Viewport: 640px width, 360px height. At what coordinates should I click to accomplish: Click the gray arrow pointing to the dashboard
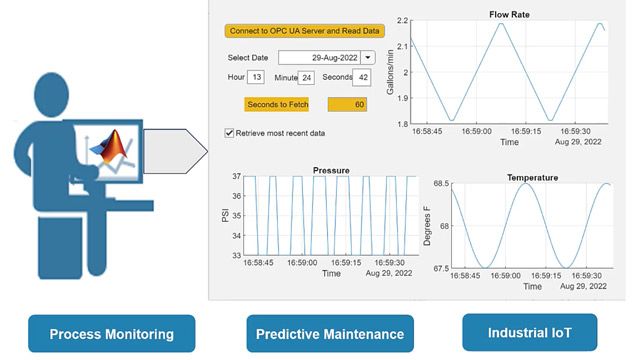coord(176,151)
